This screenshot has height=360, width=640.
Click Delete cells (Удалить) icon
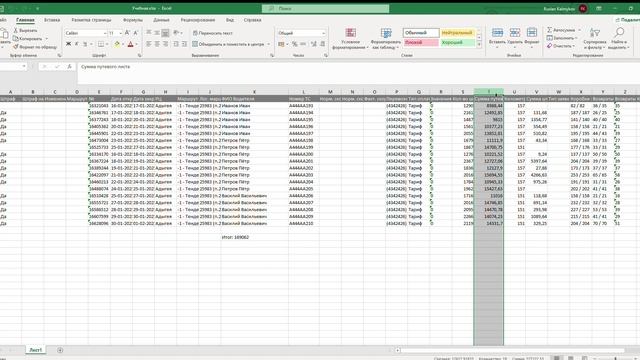tap(515, 33)
